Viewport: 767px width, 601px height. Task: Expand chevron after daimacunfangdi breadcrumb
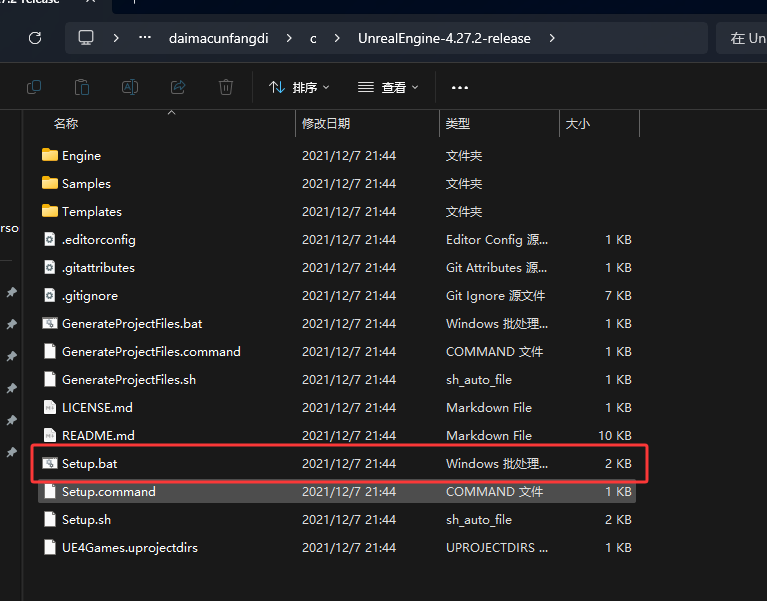(289, 38)
